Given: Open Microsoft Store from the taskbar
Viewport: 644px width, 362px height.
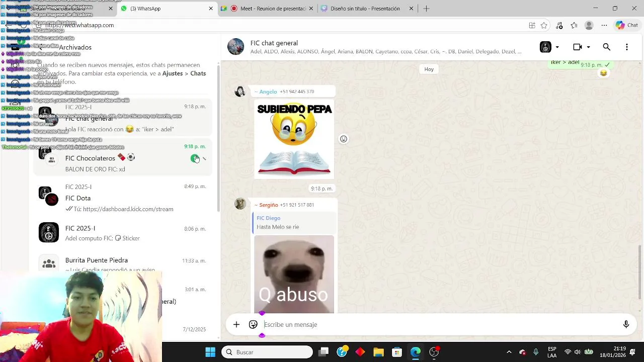Looking at the screenshot, I should pyautogui.click(x=397, y=352).
